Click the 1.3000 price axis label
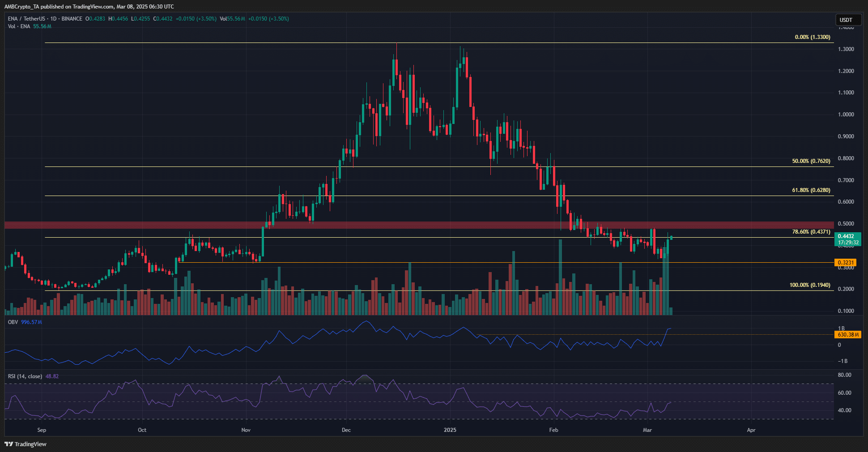 pos(846,49)
